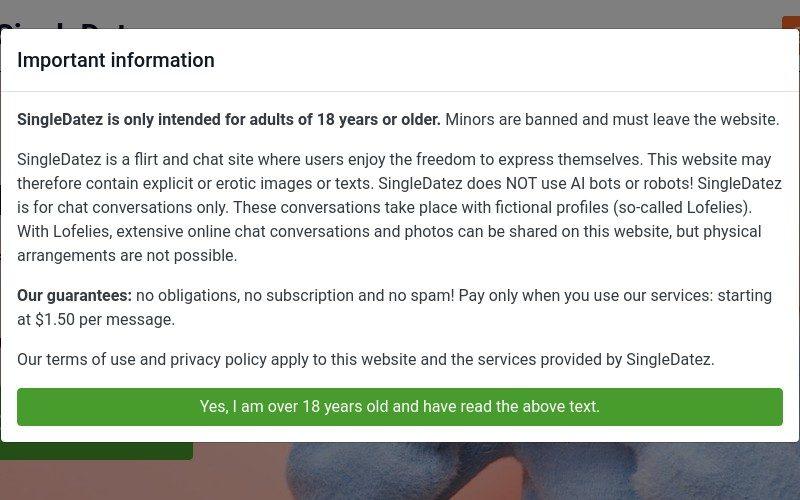The image size is (800, 500).
Task: Click the horizontal divider under the dialog title
Action: (400, 92)
